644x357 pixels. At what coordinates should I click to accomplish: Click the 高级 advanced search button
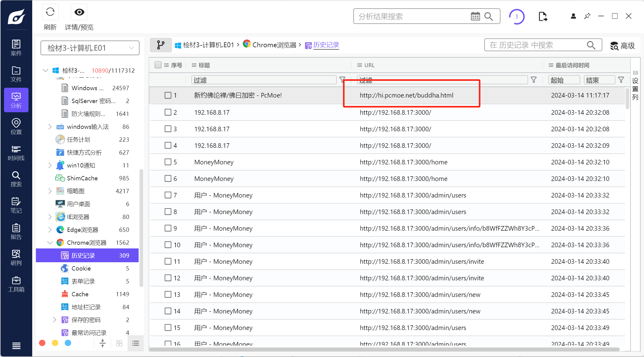click(623, 46)
